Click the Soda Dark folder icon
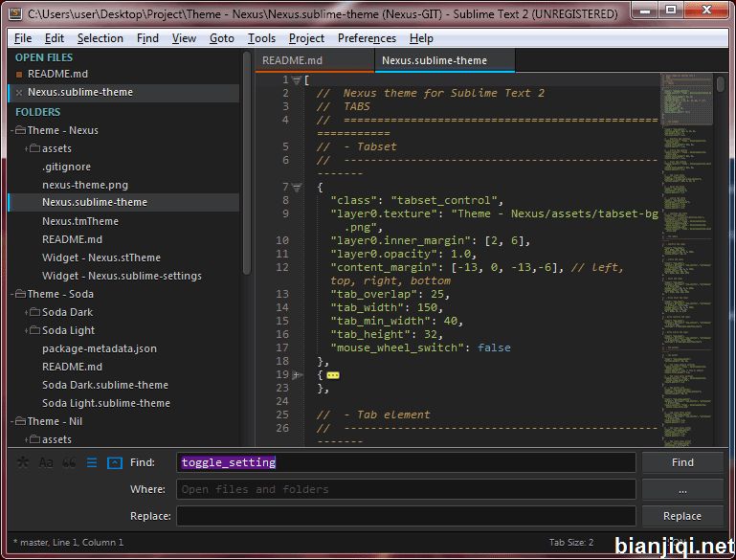 coord(34,312)
